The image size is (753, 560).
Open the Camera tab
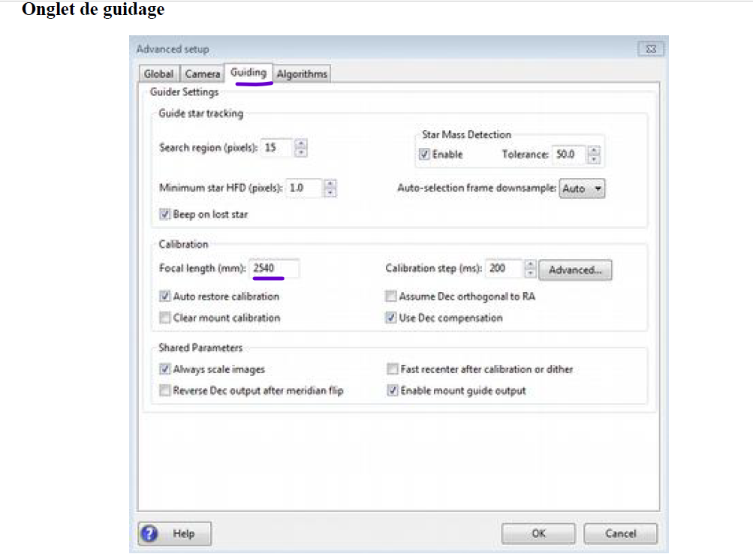[203, 74]
